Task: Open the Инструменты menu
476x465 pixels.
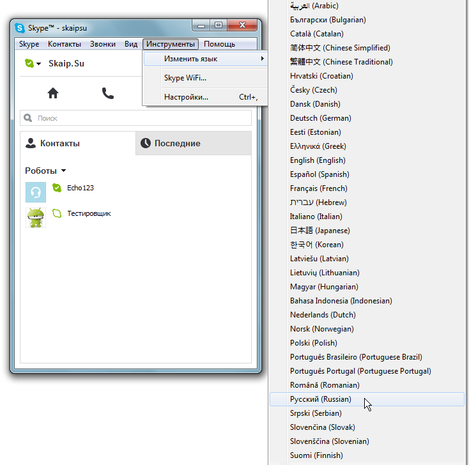Action: pyautogui.click(x=171, y=44)
